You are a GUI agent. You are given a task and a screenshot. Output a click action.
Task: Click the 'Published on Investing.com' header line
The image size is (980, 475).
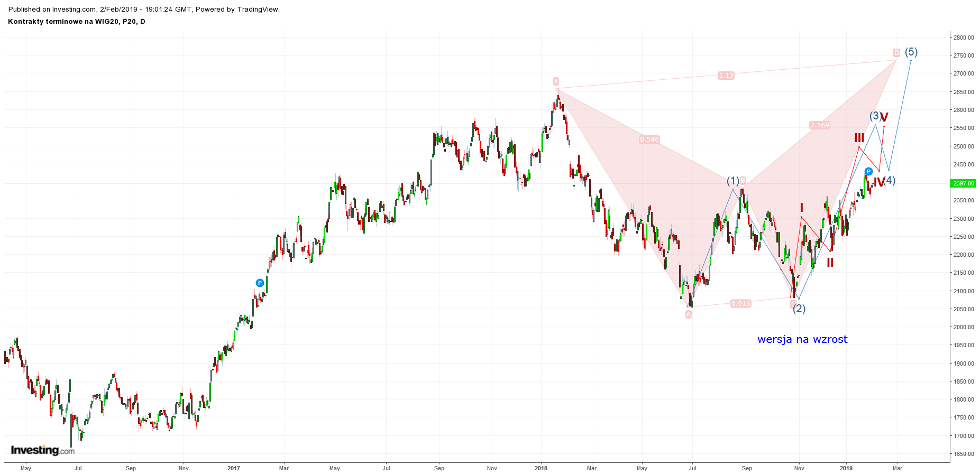[144, 9]
